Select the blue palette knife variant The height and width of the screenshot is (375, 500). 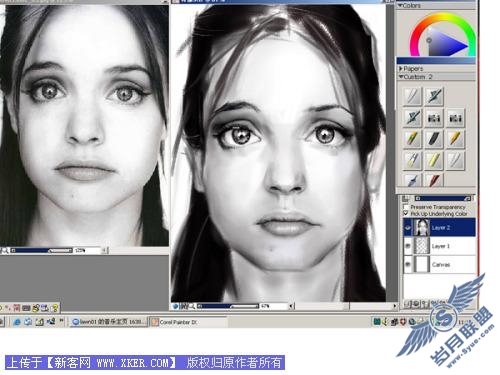pos(413,180)
